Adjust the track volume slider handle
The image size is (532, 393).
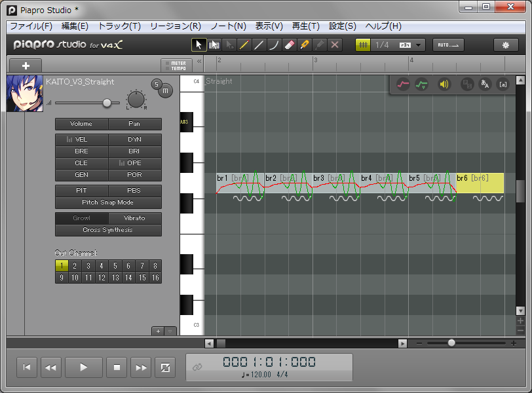107,103
